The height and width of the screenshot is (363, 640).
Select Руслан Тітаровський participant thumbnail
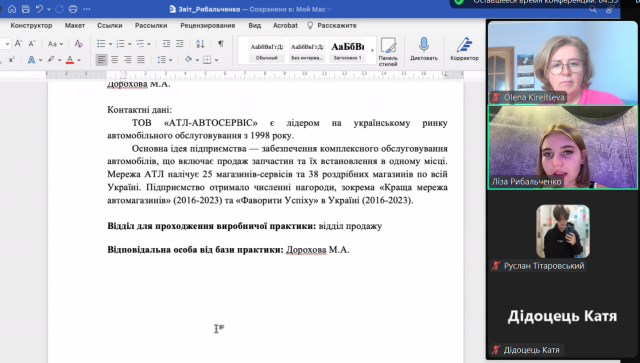(563, 231)
